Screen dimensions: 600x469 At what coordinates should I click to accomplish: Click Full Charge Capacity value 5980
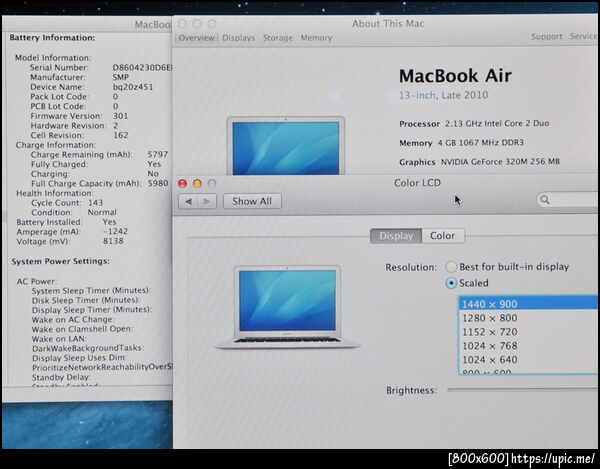[158, 183]
